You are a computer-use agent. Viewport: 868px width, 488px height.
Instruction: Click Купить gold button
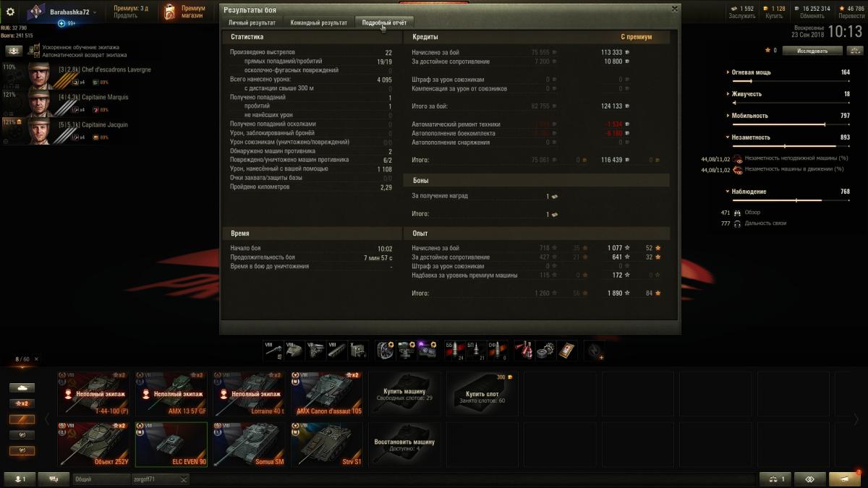[774, 16]
